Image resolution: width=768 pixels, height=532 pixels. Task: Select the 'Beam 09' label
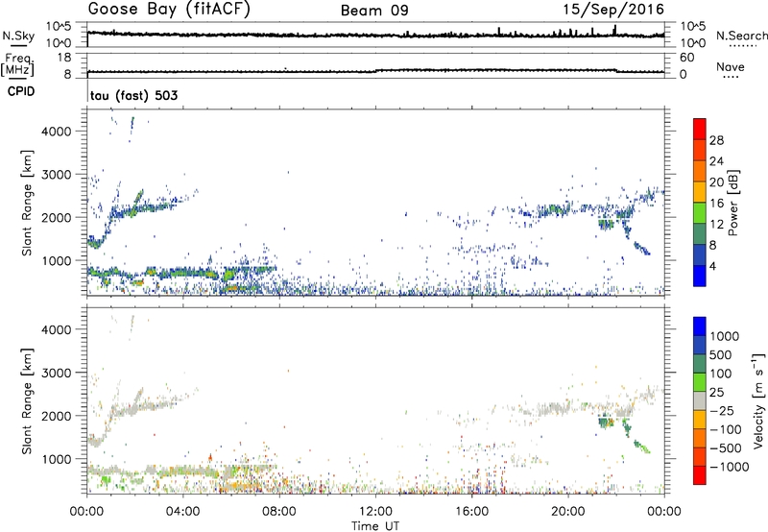tap(374, 11)
